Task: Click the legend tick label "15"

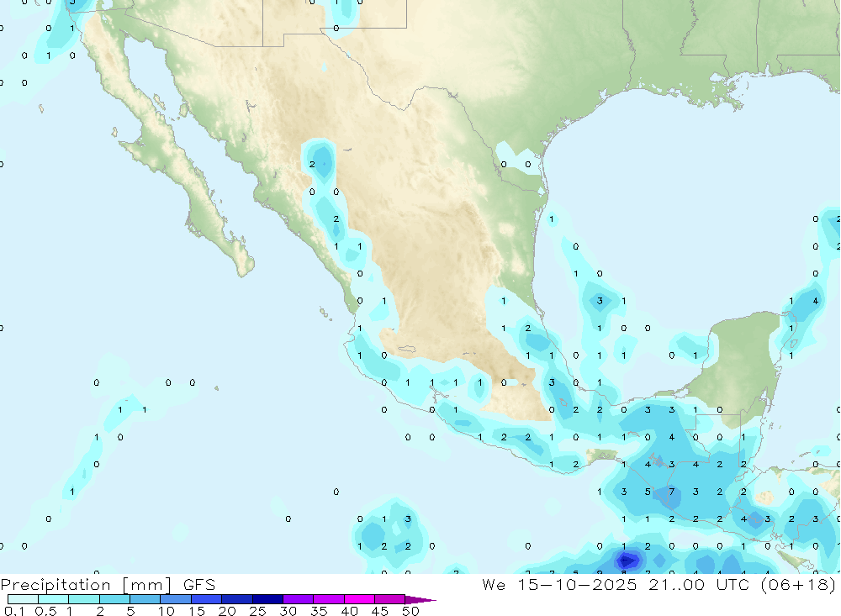Action: coord(197,611)
